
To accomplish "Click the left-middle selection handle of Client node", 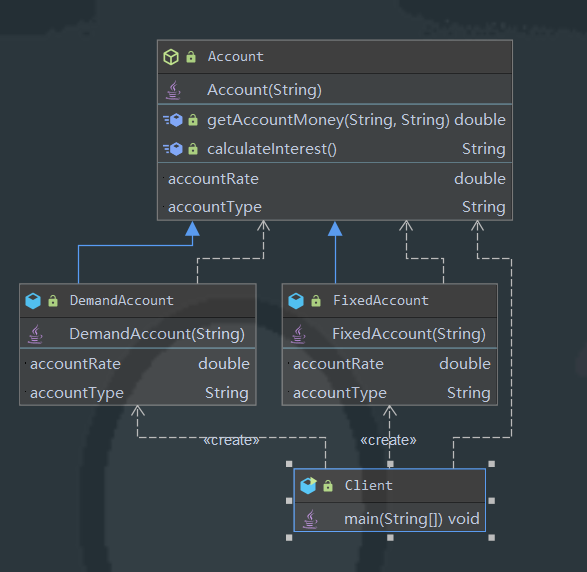I will [289, 501].
